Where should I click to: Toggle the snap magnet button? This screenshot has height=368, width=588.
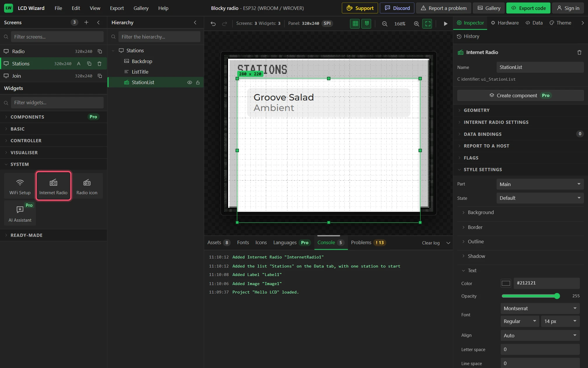coord(367,24)
